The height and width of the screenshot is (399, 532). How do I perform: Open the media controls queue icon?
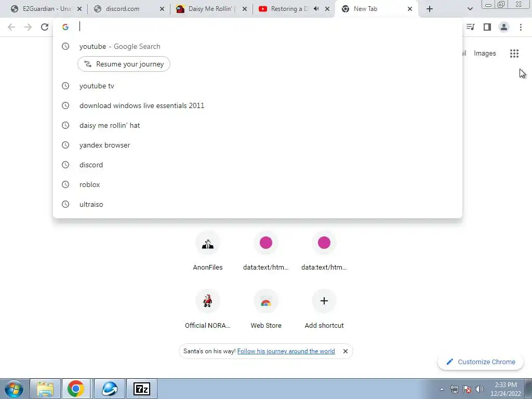click(x=471, y=27)
